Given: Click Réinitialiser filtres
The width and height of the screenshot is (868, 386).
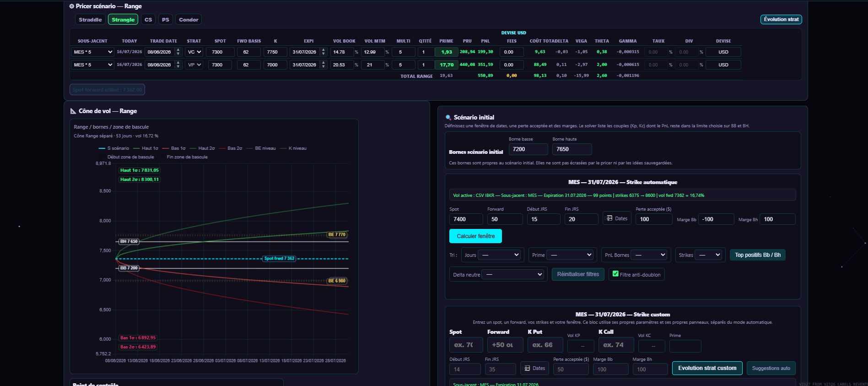Looking at the screenshot, I should pyautogui.click(x=578, y=274).
